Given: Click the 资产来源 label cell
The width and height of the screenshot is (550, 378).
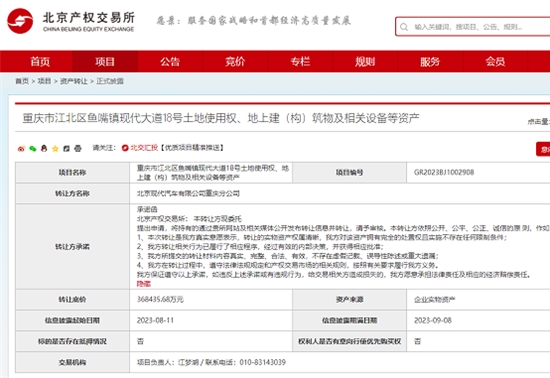Looking at the screenshot, I should point(349,299).
